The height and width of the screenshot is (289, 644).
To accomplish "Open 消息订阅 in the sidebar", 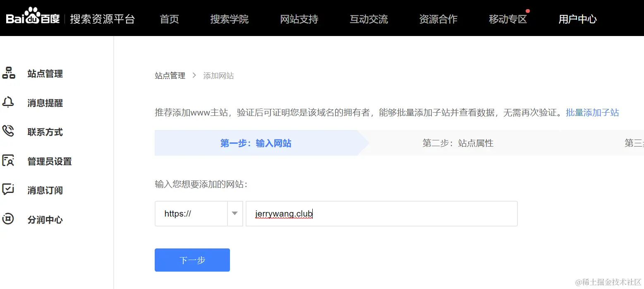I will tap(45, 190).
